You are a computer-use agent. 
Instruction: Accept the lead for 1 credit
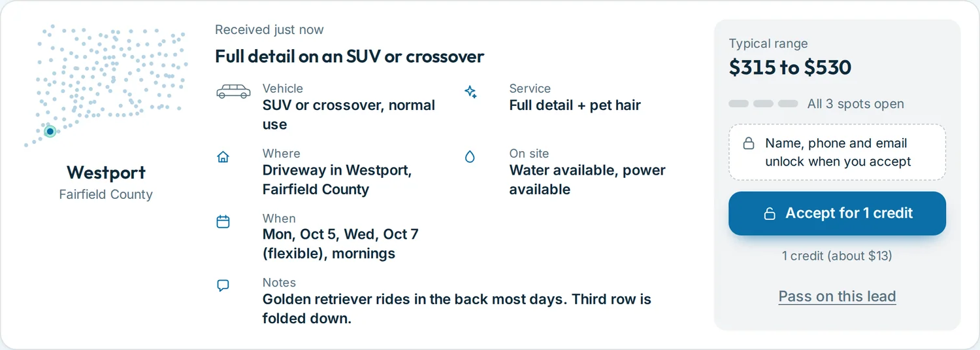pos(837,213)
